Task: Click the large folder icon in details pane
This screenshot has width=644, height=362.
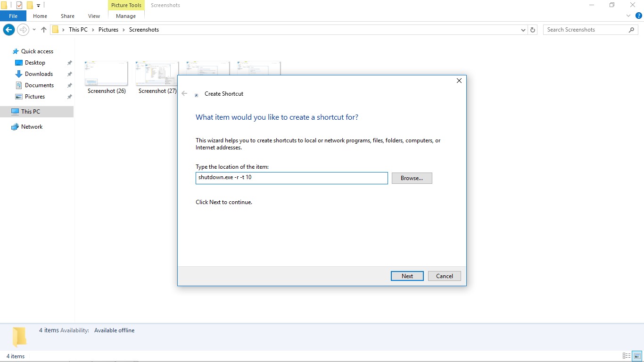Action: [19, 337]
